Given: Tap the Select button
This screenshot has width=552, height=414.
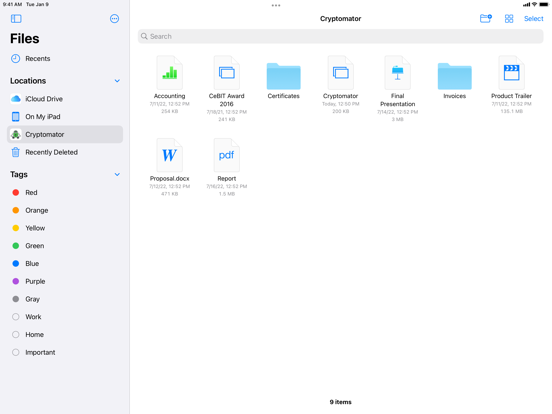Looking at the screenshot, I should coord(533,19).
